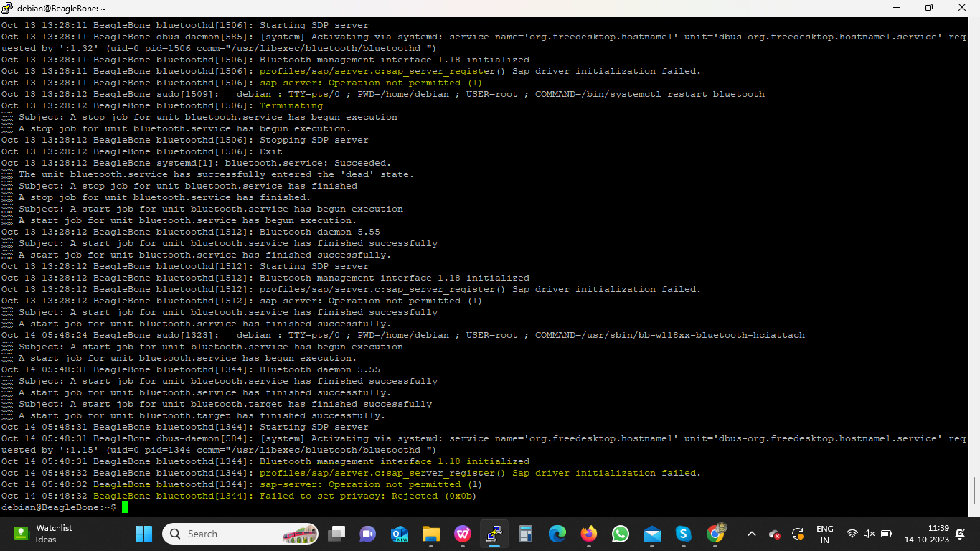Image resolution: width=980 pixels, height=551 pixels.
Task: Open File Explorer from the taskbar
Action: point(430,534)
